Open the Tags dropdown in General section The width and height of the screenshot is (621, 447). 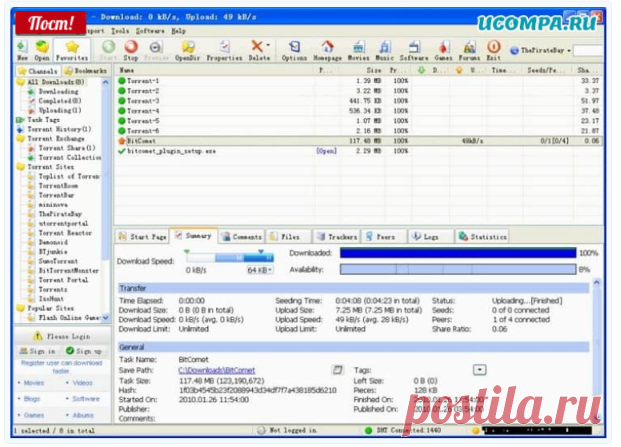click(480, 370)
